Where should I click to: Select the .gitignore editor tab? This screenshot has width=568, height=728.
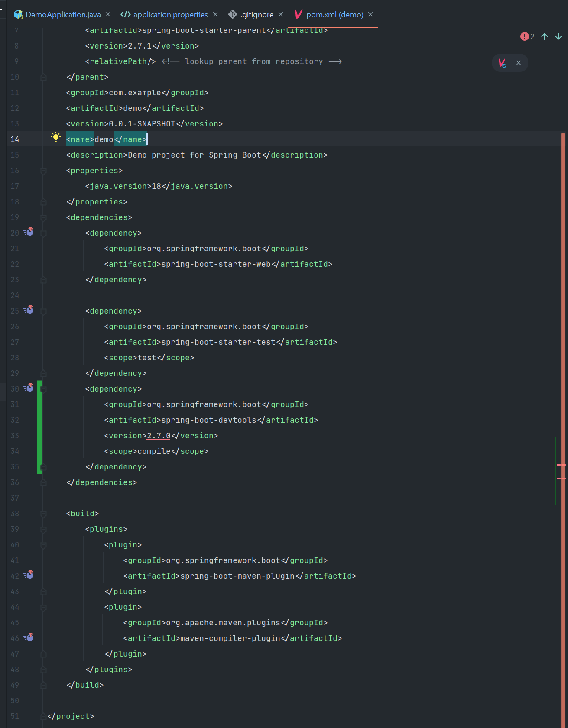tap(257, 15)
